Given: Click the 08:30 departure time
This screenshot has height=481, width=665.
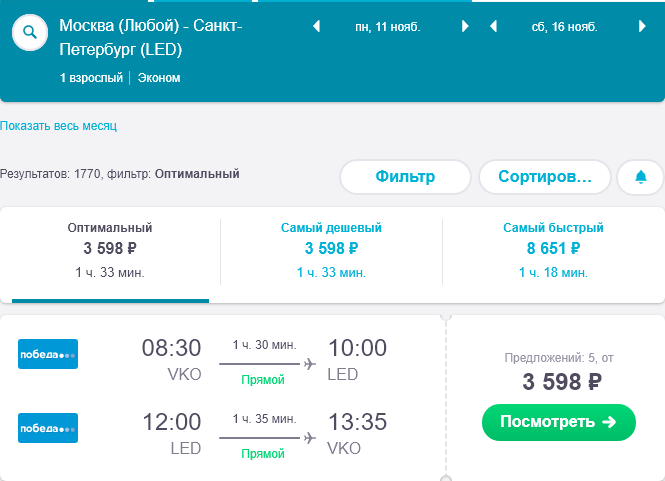Looking at the screenshot, I should point(171,348).
